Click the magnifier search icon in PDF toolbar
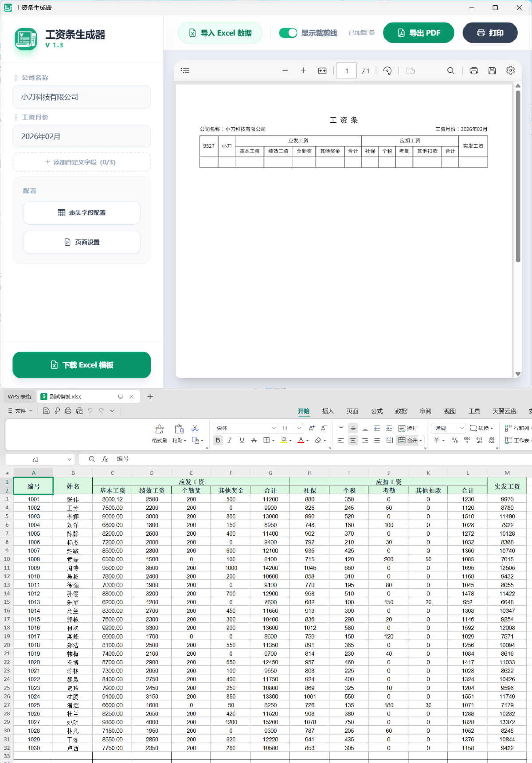 point(451,71)
